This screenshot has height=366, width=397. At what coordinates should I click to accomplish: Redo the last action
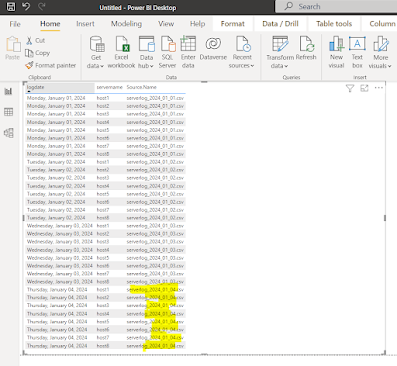pos(42,7)
